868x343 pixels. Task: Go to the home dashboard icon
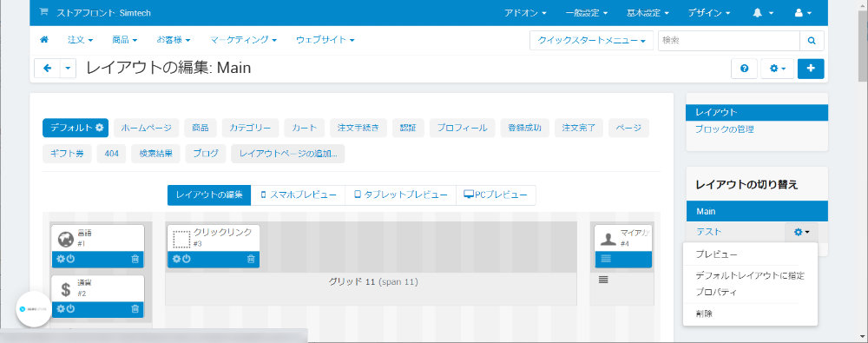pyautogui.click(x=44, y=40)
